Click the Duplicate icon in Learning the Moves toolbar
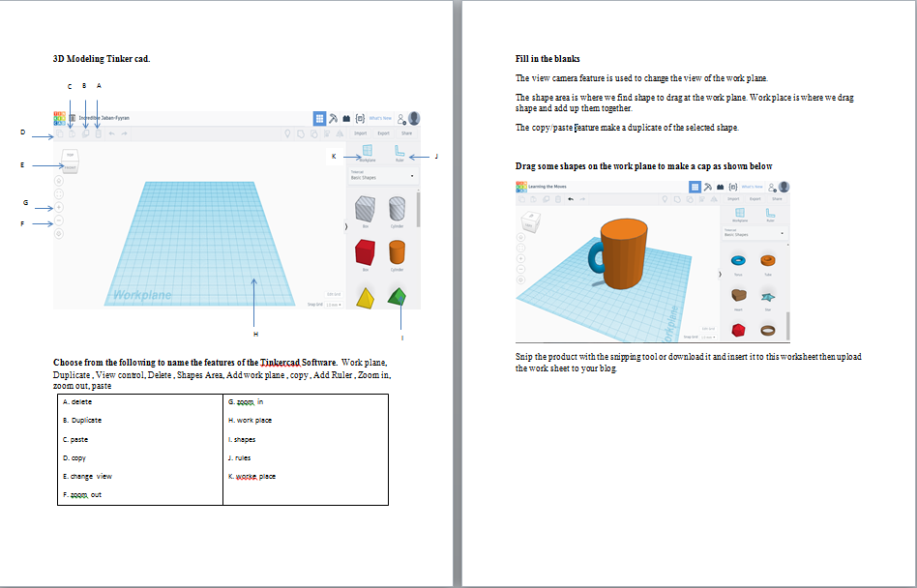 coord(547,198)
